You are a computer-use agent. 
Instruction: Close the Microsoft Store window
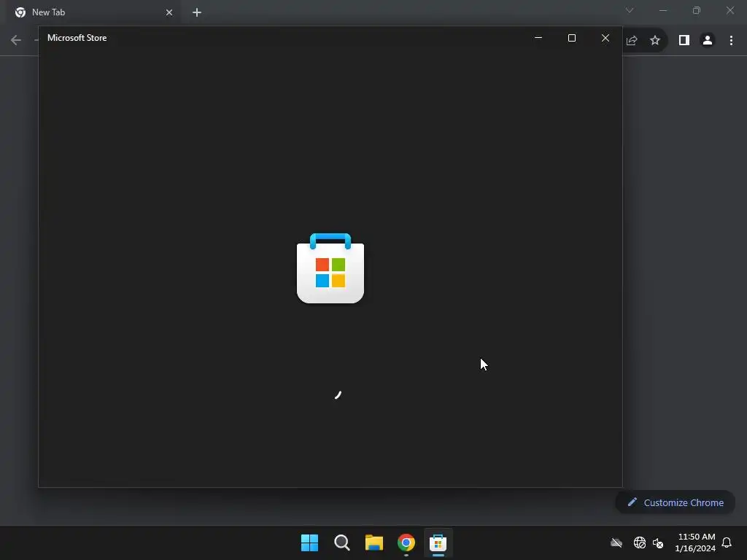point(605,38)
